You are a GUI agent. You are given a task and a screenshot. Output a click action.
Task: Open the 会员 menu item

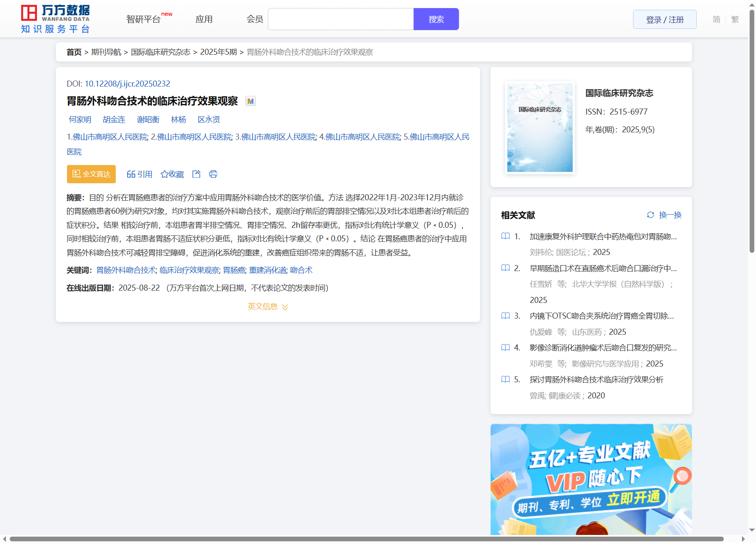click(x=255, y=20)
